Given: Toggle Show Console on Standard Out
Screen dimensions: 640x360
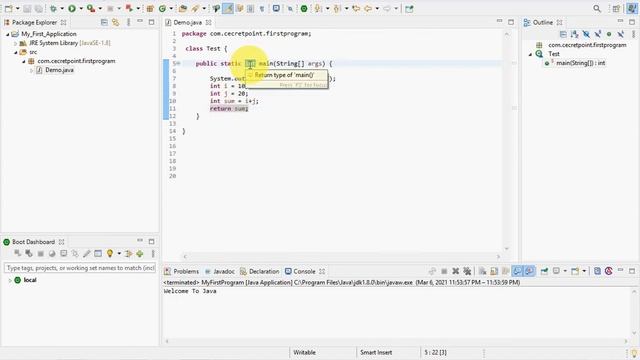Looking at the screenshot, I should pyautogui.click(x=517, y=271).
